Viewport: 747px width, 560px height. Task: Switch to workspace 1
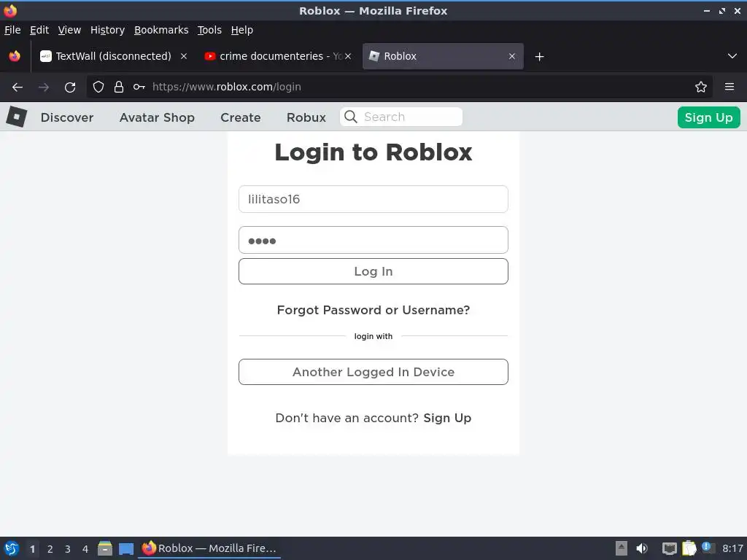(x=32, y=549)
